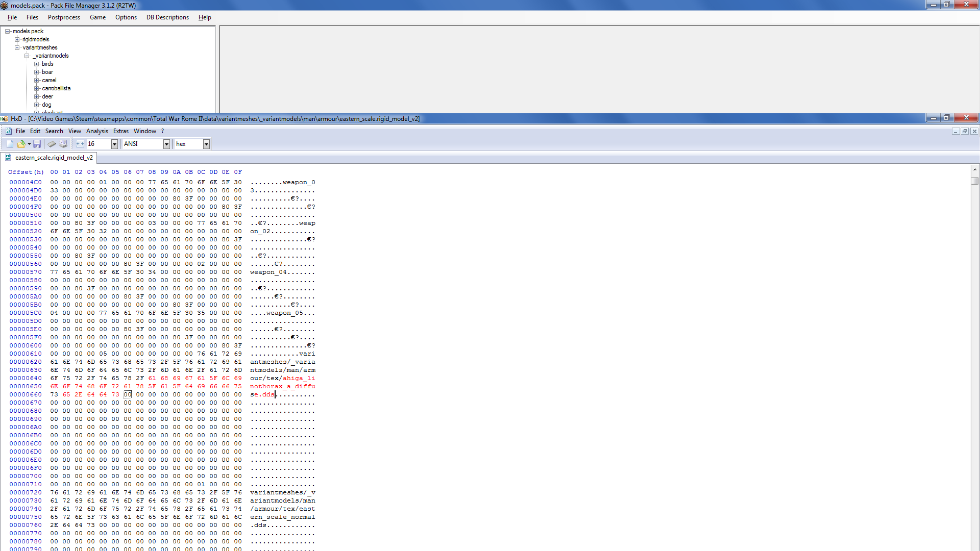Open Options menu in Pack File Manager
This screenshot has height=551, width=980.
(126, 17)
